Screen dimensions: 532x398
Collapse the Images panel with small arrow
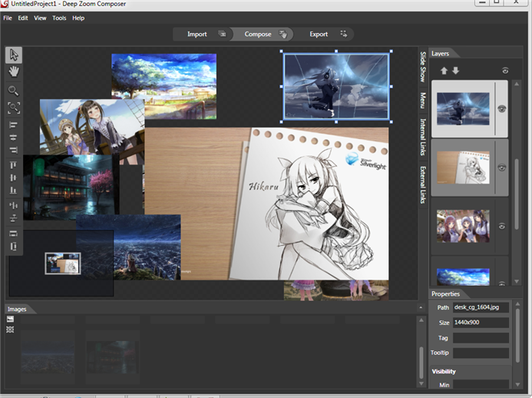(421, 307)
